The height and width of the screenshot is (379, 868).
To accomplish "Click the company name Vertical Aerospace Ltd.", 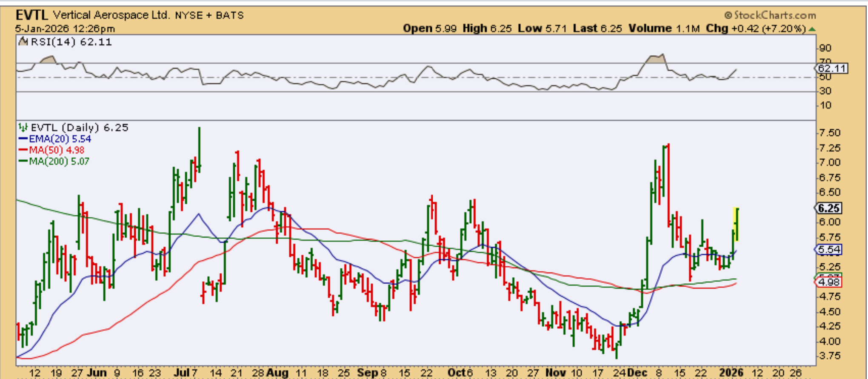I will point(111,15).
